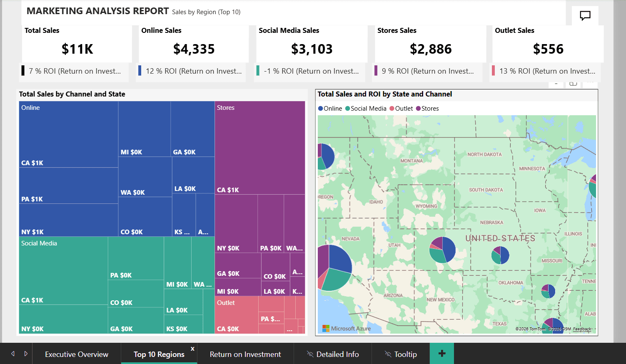Select the WA $0K tile in Online group

(145, 177)
